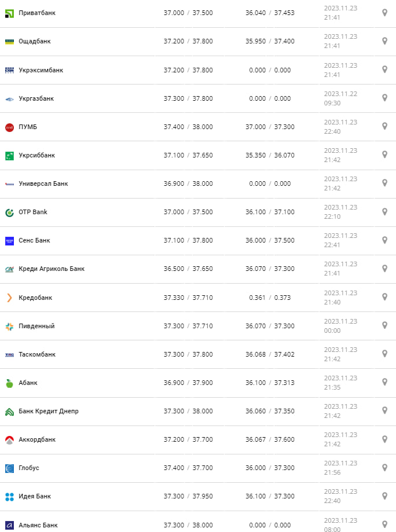Open the Универсал Банк link
This screenshot has height=532, width=396.
(43, 184)
